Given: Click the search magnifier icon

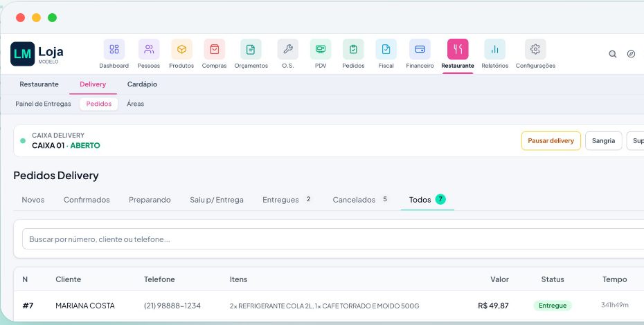Looking at the screenshot, I should click(x=612, y=54).
